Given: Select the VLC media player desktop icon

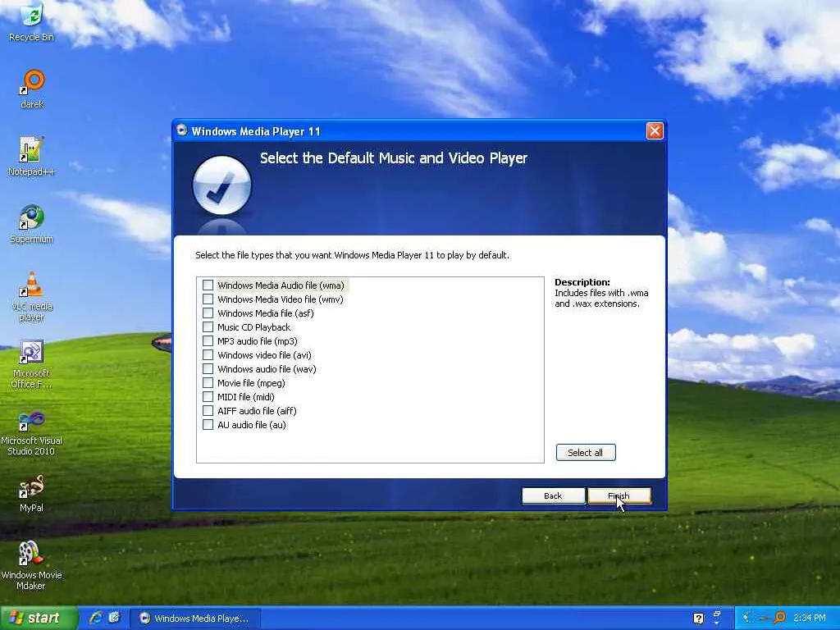Looking at the screenshot, I should tap(32, 296).
